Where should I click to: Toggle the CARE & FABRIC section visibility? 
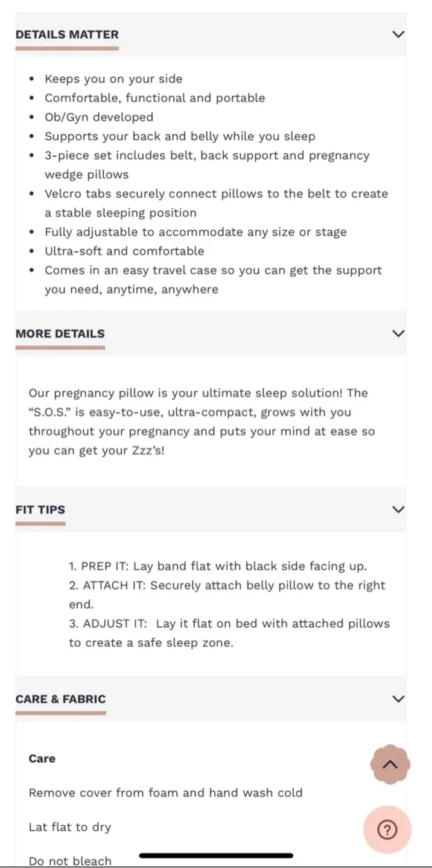click(398, 699)
